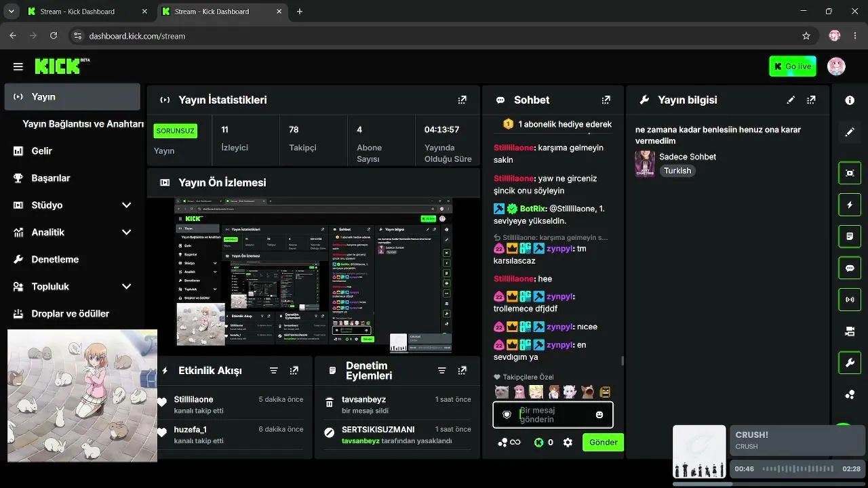Click the Turkish language tag

pyautogui.click(x=677, y=171)
